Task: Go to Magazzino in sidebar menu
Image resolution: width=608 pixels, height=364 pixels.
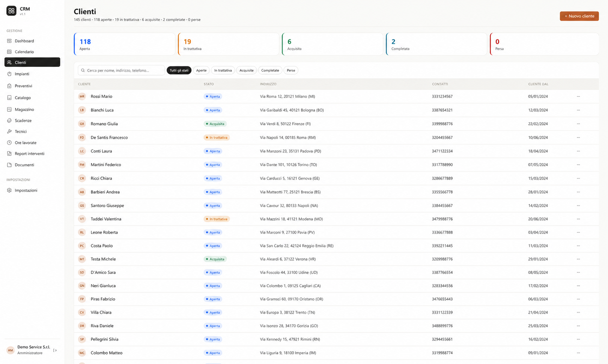Action: tap(32, 109)
